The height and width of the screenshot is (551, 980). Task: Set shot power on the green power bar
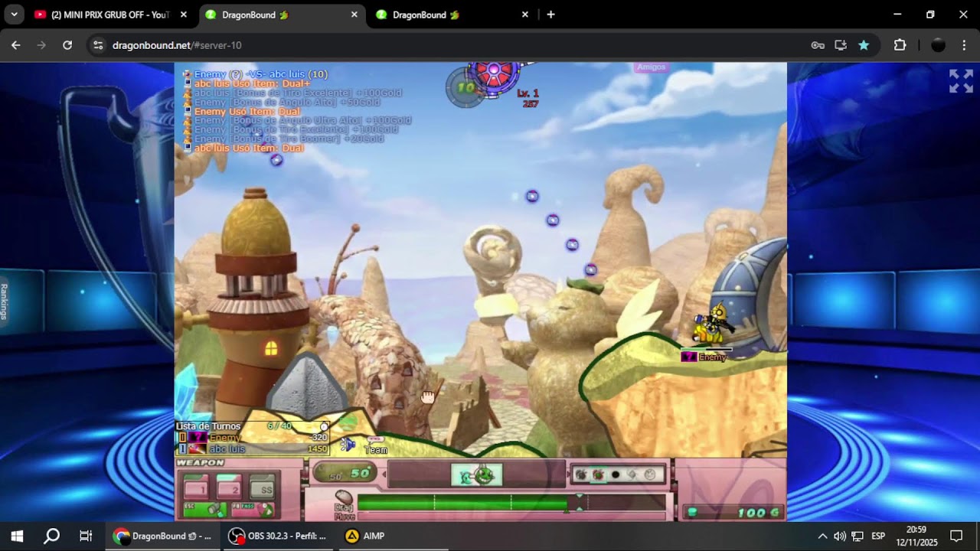pos(511,503)
